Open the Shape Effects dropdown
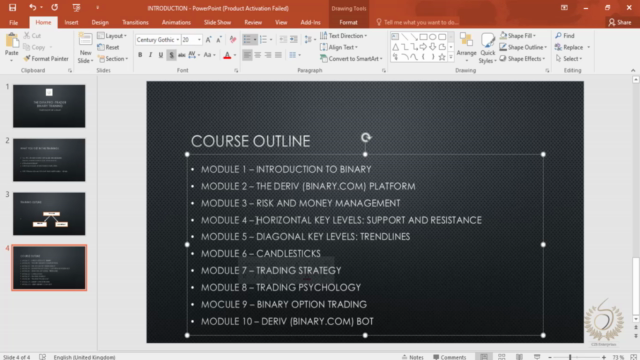The image size is (640, 360). tap(522, 59)
